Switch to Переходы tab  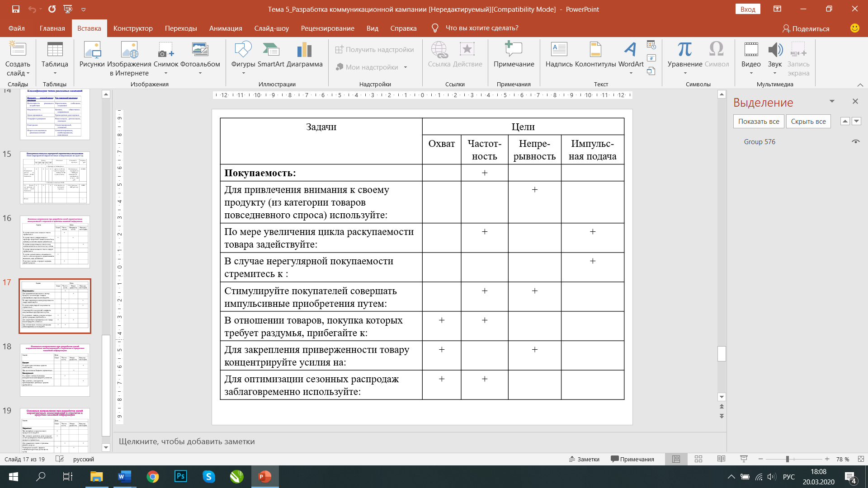181,28
